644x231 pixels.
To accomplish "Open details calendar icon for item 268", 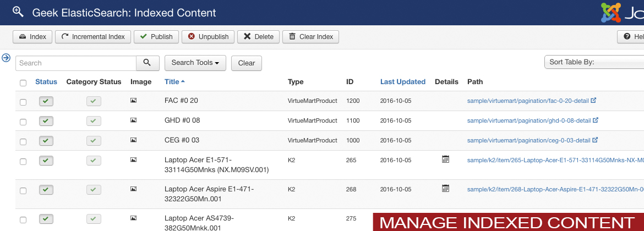I will 446,188.
